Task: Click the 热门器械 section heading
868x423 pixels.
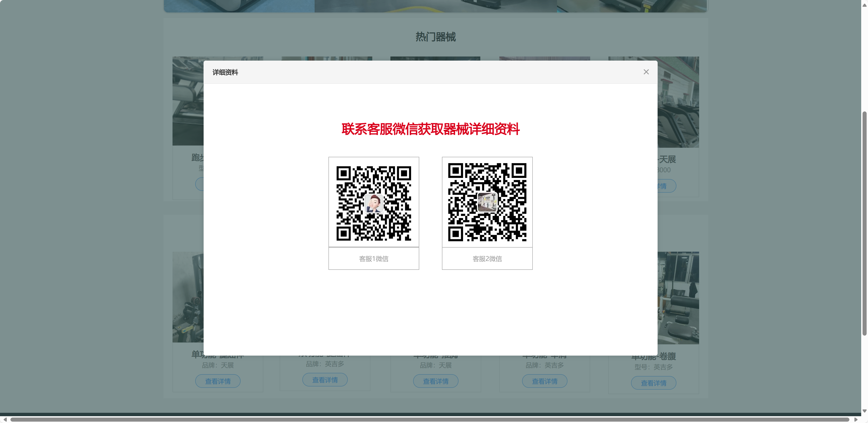Action: point(435,37)
